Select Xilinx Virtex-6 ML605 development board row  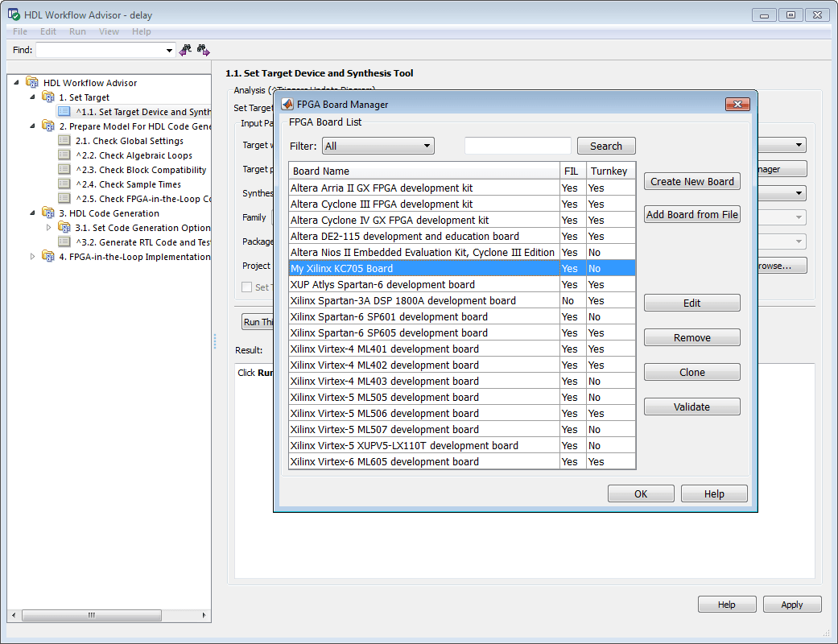[462, 462]
